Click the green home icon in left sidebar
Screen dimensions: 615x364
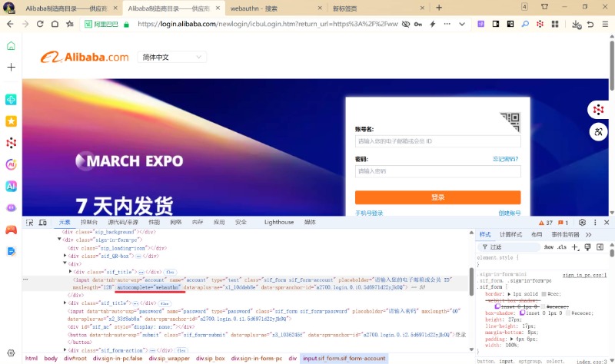11,45
